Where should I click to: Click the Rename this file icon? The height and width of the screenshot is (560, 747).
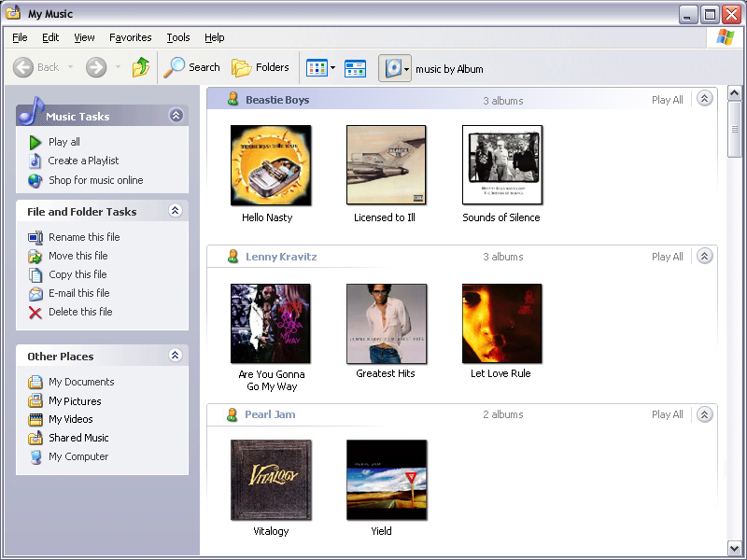[x=35, y=237]
